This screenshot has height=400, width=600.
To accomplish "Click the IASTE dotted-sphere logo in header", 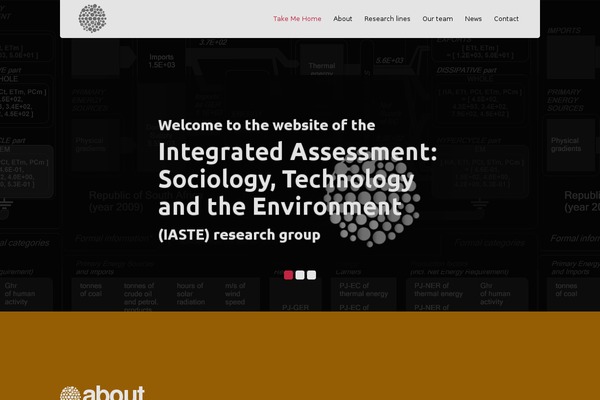I will click(92, 18).
